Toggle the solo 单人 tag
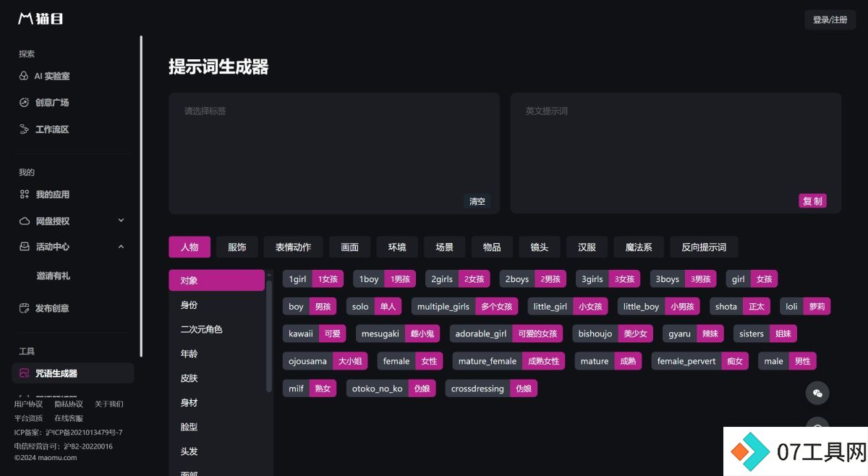This screenshot has height=476, width=868. pyautogui.click(x=373, y=307)
